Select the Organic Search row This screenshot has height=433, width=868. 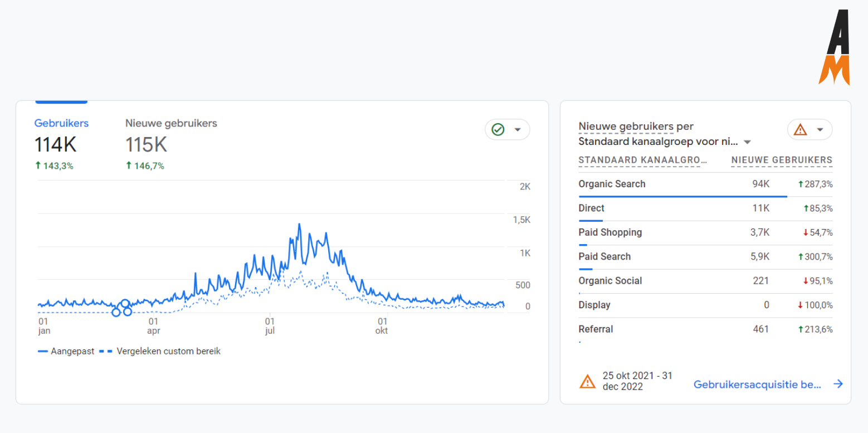705,184
